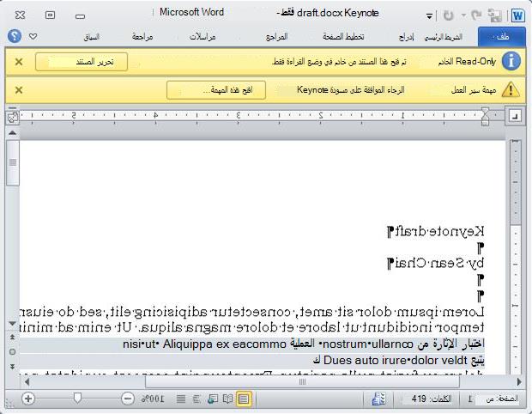Click the vertical scrollbar down arrow
Viewport: 532px width, 414px height.
[x=13, y=324]
